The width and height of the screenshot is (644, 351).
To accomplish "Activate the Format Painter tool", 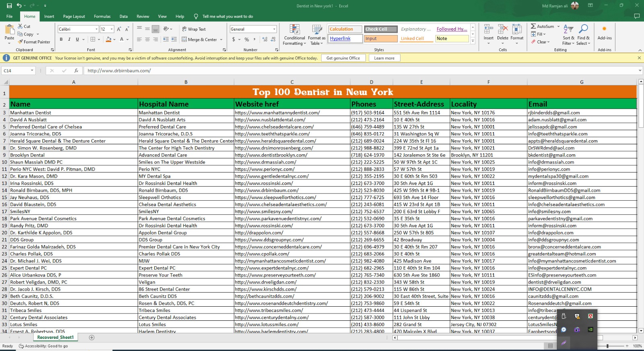I will (34, 42).
